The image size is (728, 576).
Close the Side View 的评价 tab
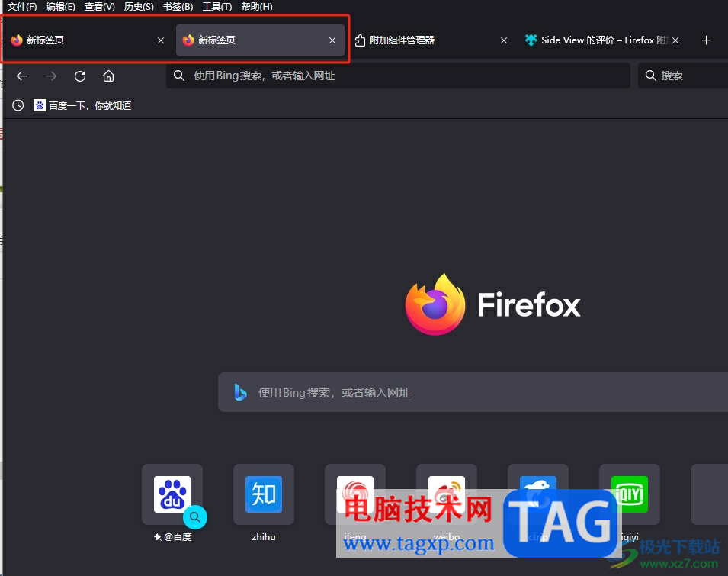tap(675, 40)
